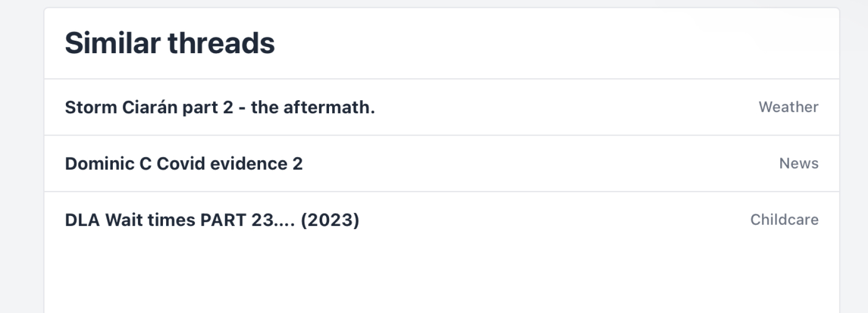Click the word 'Similar' in the panel heading
The height and width of the screenshot is (313, 868).
click(112, 43)
